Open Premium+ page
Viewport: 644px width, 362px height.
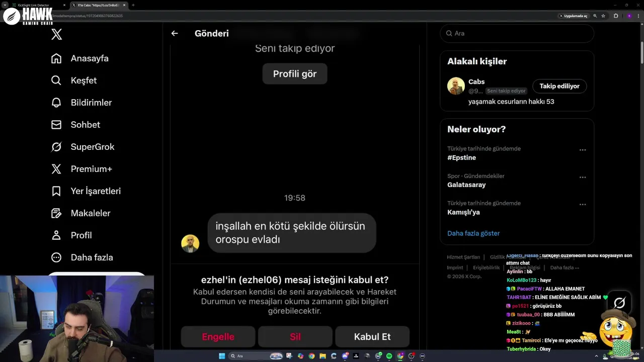pyautogui.click(x=82, y=169)
